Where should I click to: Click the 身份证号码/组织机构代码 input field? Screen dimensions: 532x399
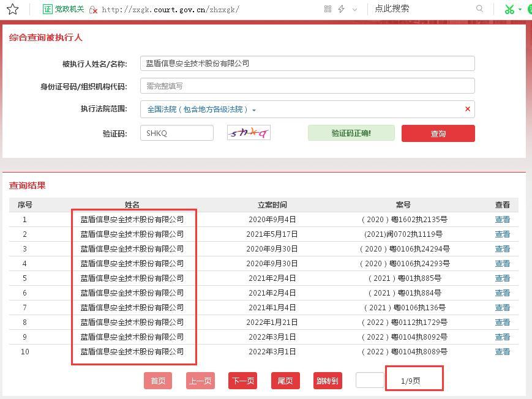coord(307,86)
